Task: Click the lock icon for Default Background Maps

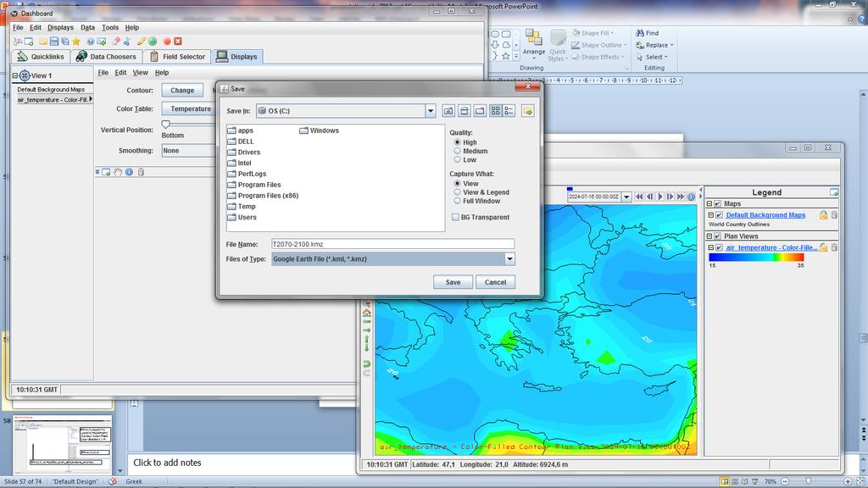Action: (823, 214)
